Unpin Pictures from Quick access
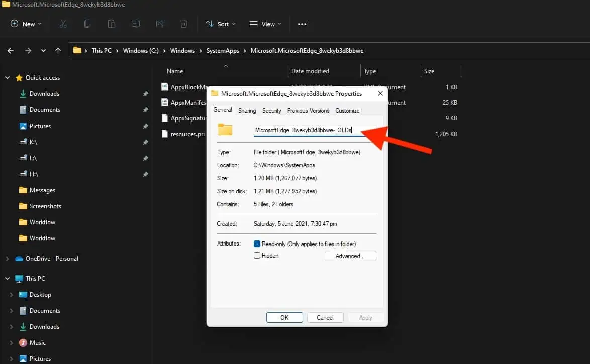 pos(145,126)
